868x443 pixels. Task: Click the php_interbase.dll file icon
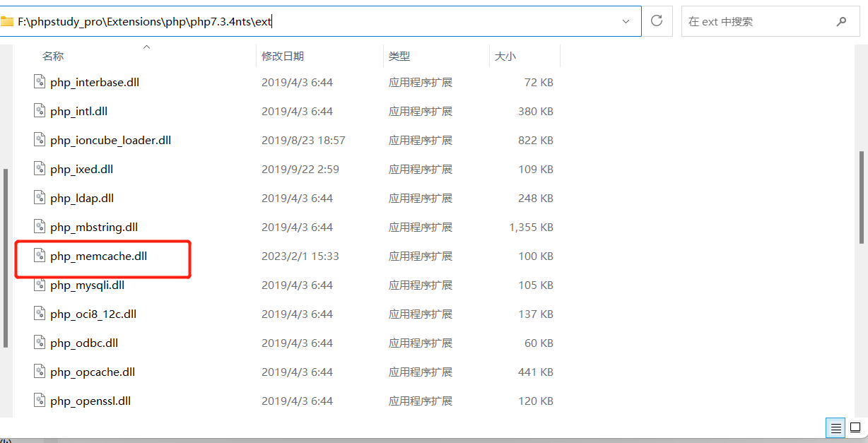tap(40, 82)
